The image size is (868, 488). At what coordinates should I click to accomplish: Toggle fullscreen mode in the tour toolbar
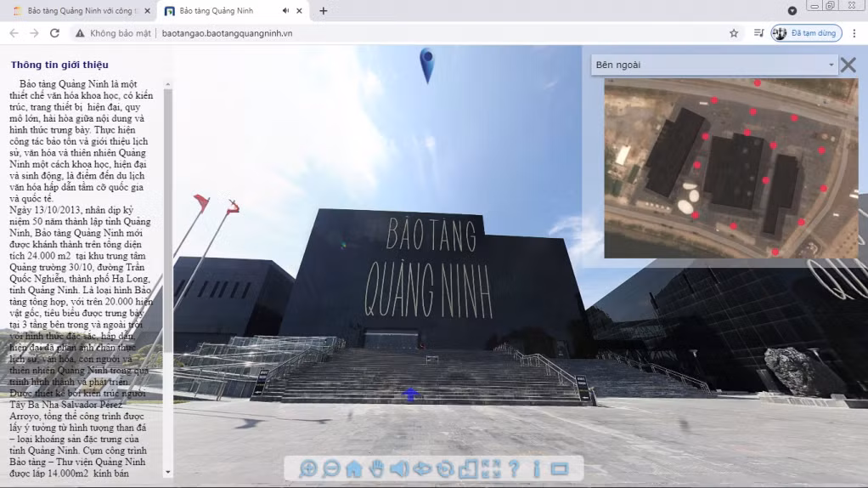point(491,469)
